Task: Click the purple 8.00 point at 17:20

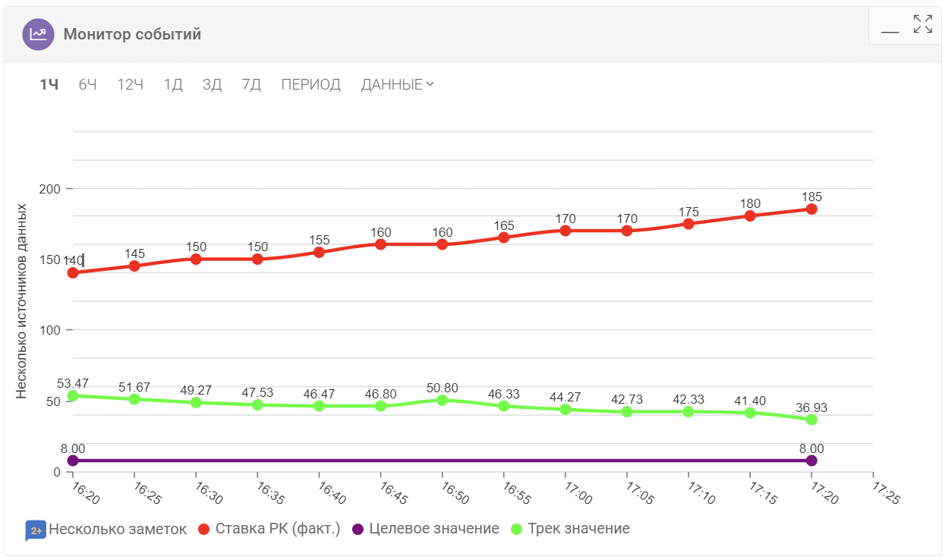Action: pyautogui.click(x=811, y=461)
